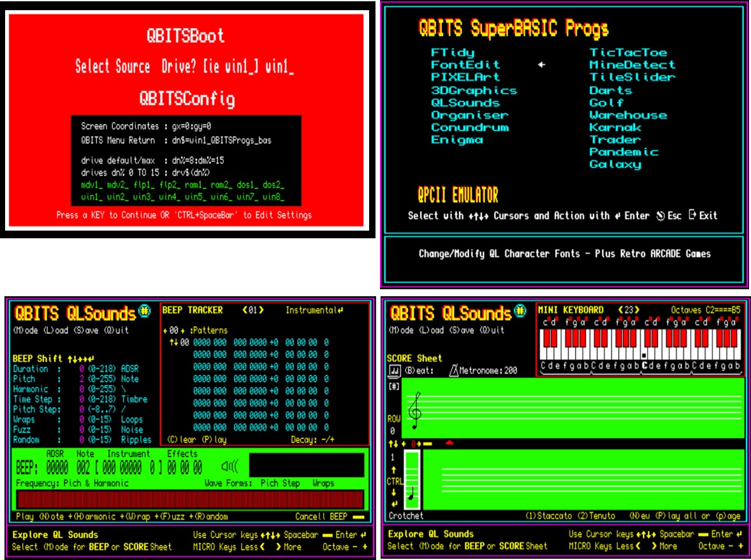Click the treble clef on the score sheet
The width and height of the screenshot is (751, 560).
click(x=415, y=410)
